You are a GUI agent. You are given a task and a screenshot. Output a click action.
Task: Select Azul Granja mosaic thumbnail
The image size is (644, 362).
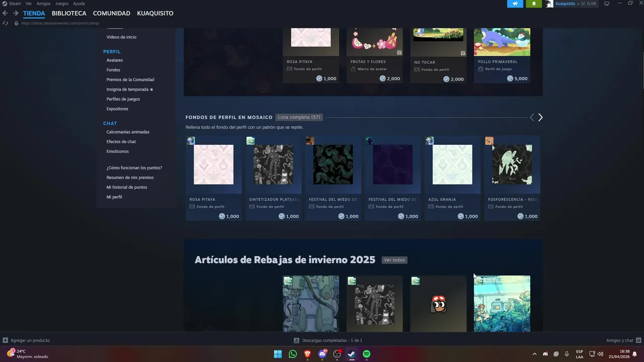(x=452, y=164)
